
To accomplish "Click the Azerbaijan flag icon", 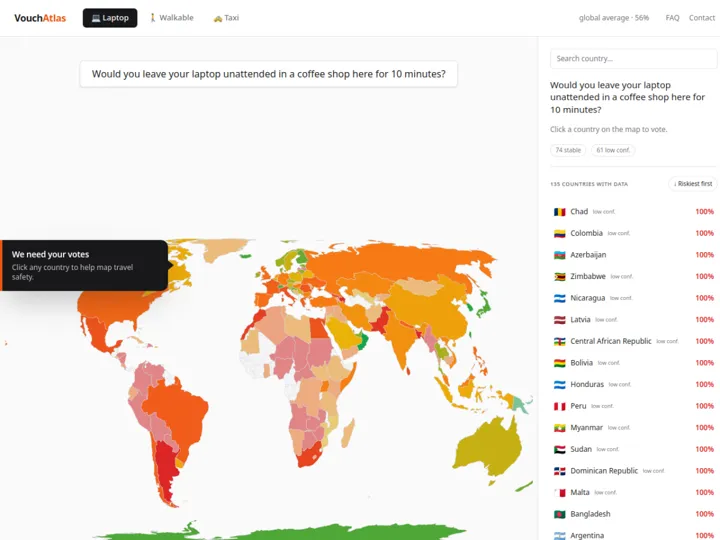I will click(x=559, y=255).
